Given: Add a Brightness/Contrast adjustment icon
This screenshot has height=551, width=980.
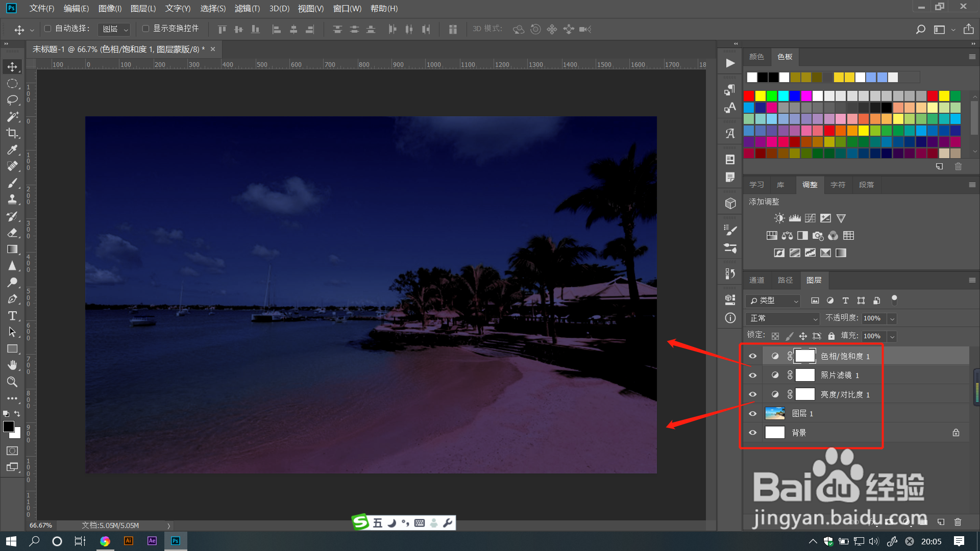Looking at the screenshot, I should (x=779, y=218).
